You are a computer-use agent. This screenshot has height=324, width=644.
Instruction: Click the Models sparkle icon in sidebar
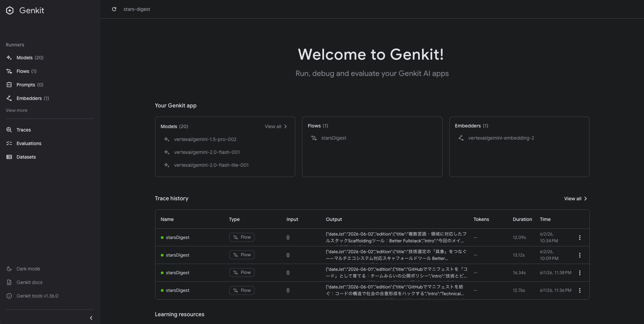(x=9, y=58)
